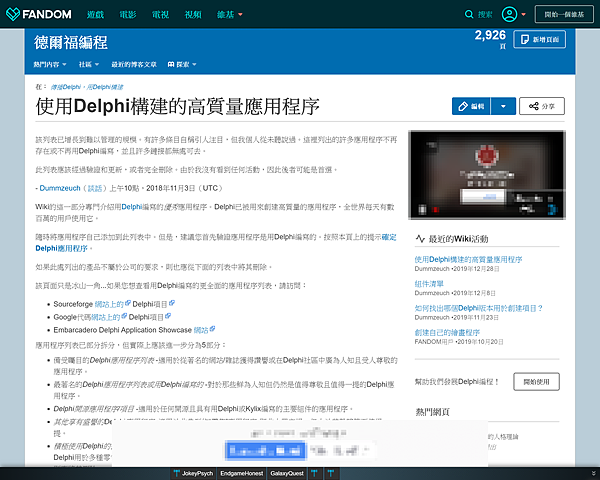Open the 談話 talk link

pos(95,188)
